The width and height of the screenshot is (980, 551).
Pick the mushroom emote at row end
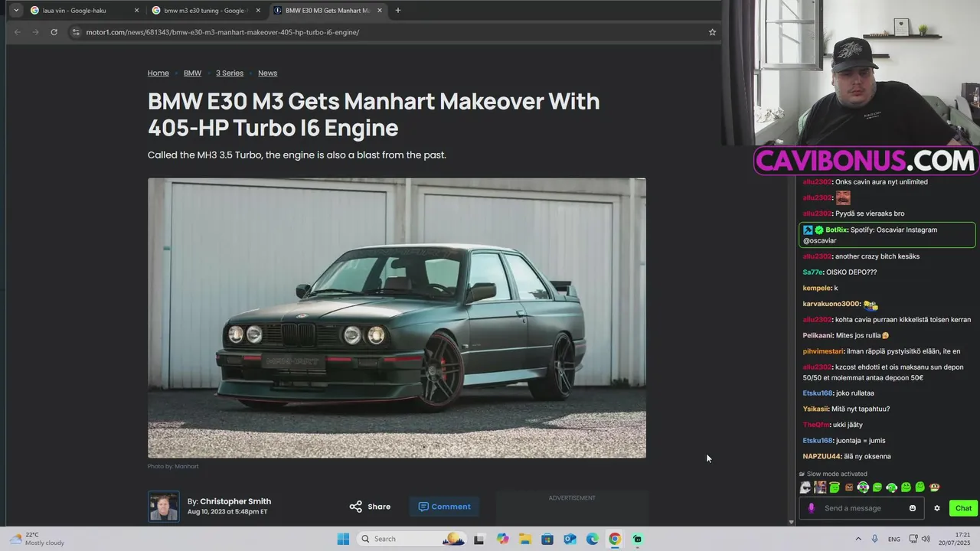[935, 487]
